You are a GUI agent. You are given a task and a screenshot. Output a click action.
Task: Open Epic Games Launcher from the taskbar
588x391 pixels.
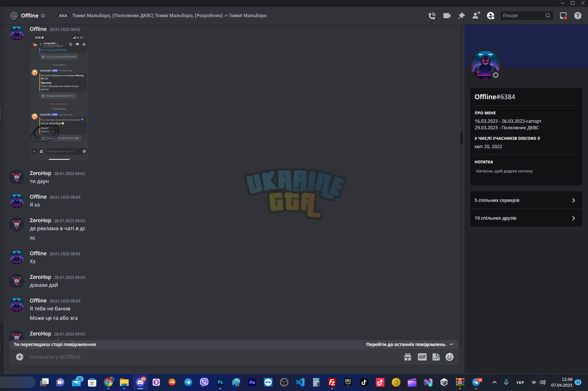point(348,382)
